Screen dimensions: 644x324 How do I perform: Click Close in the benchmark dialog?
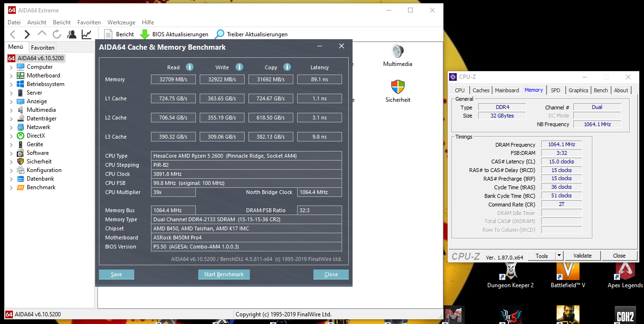point(331,274)
